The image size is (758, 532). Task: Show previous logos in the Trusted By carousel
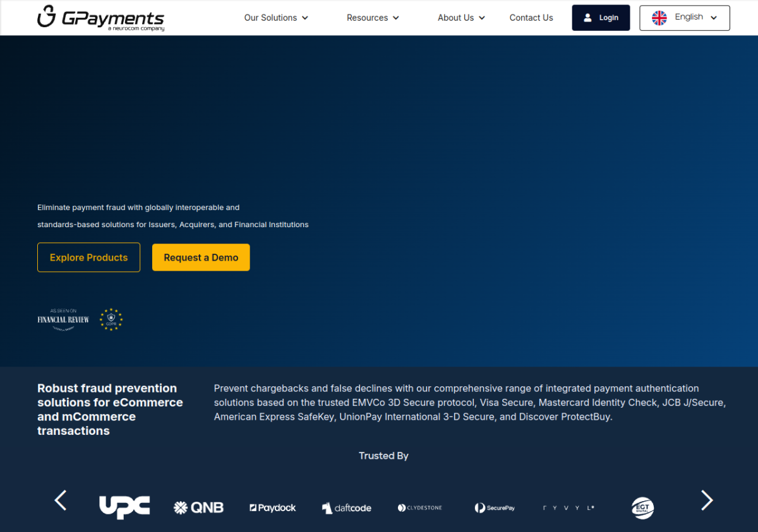click(61, 500)
